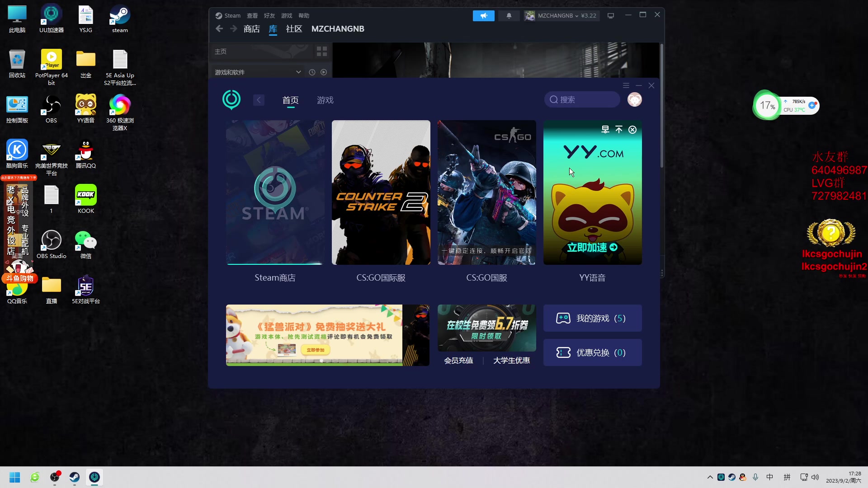Click 会员充值 link

tap(458, 361)
